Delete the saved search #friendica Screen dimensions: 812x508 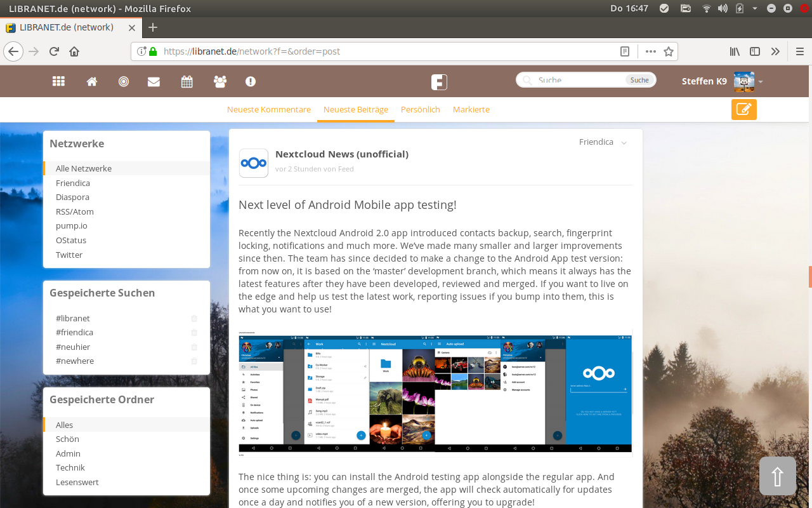coord(194,332)
